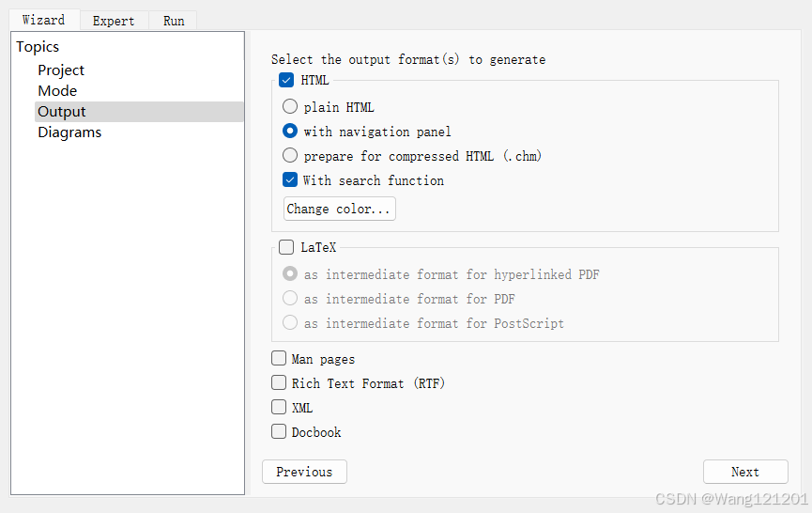The width and height of the screenshot is (812, 513).
Task: Enable Man pages output
Action: pyautogui.click(x=279, y=359)
